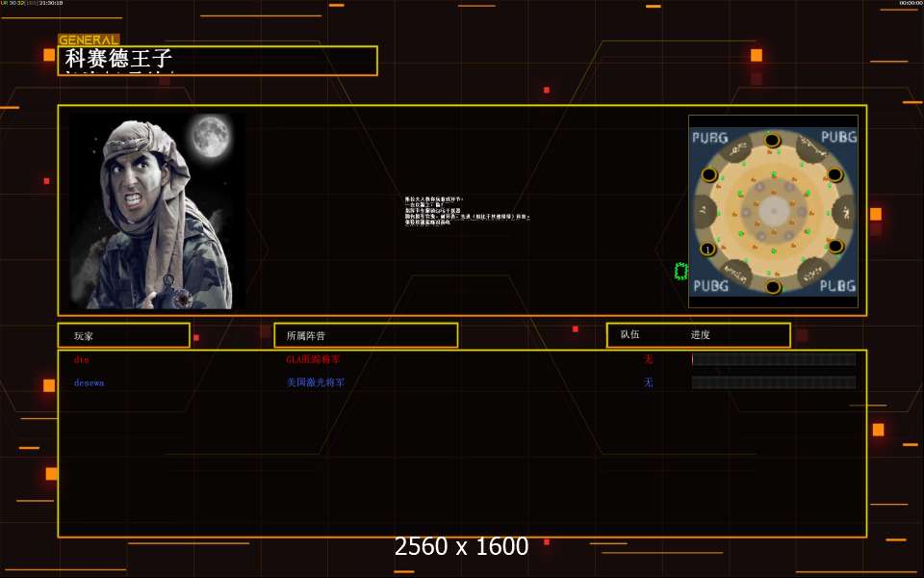
Task: Click the PUBG minimap preview
Action: click(x=773, y=211)
